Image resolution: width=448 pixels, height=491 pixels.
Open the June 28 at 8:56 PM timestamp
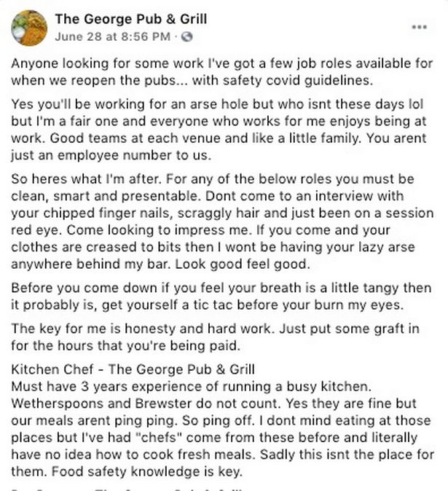(x=113, y=36)
